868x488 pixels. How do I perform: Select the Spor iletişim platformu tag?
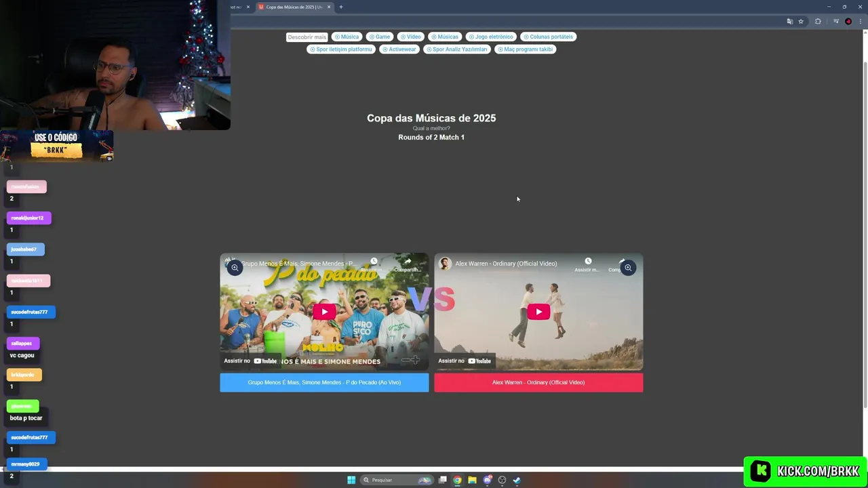coord(340,49)
